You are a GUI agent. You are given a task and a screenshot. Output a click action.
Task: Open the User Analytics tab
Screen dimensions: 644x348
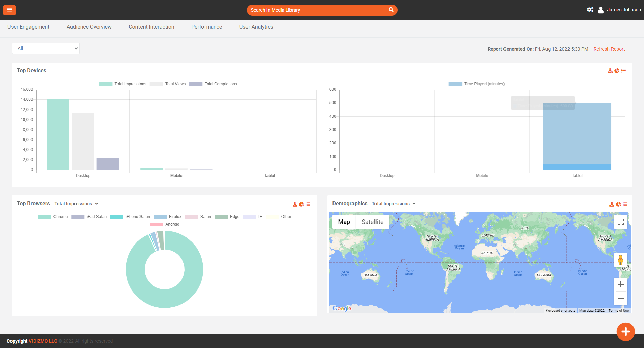point(256,27)
